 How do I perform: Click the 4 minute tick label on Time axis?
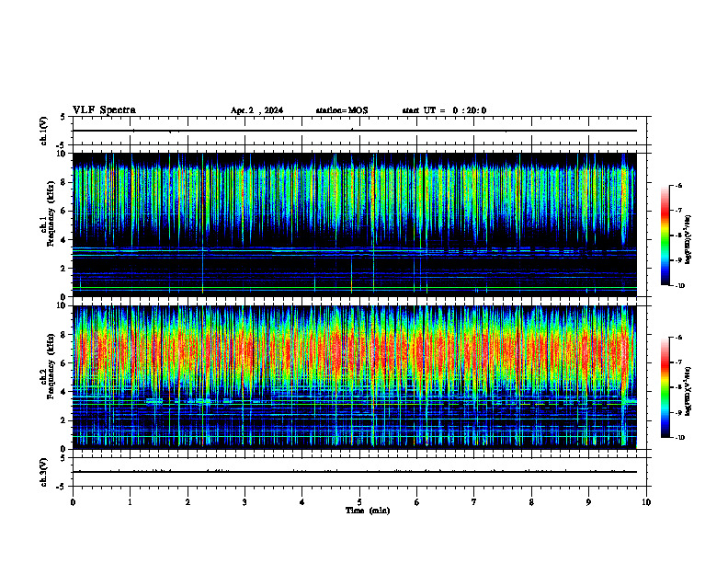click(x=301, y=502)
